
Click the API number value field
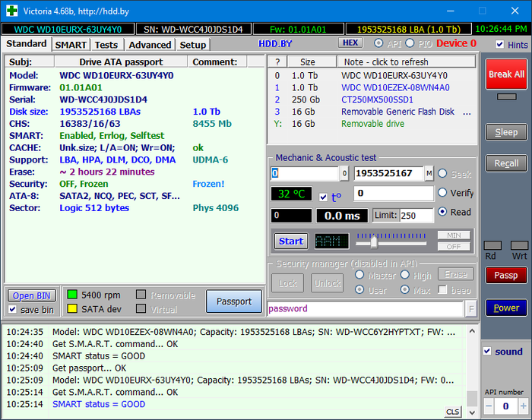[x=506, y=406]
